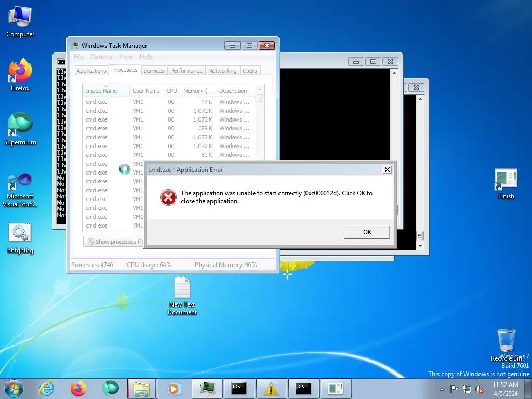
Task: Open the Help menu in Task Manager
Action: pos(146,56)
